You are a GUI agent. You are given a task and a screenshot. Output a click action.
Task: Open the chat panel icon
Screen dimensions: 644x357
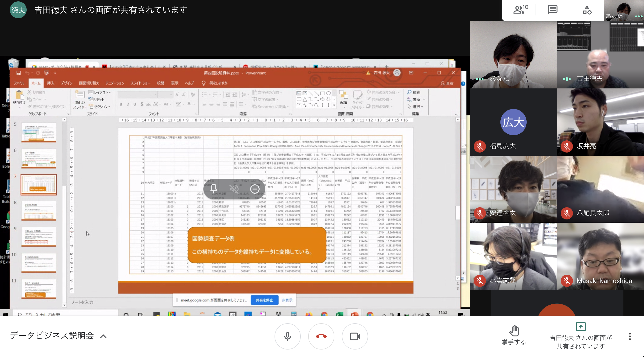coord(553,10)
